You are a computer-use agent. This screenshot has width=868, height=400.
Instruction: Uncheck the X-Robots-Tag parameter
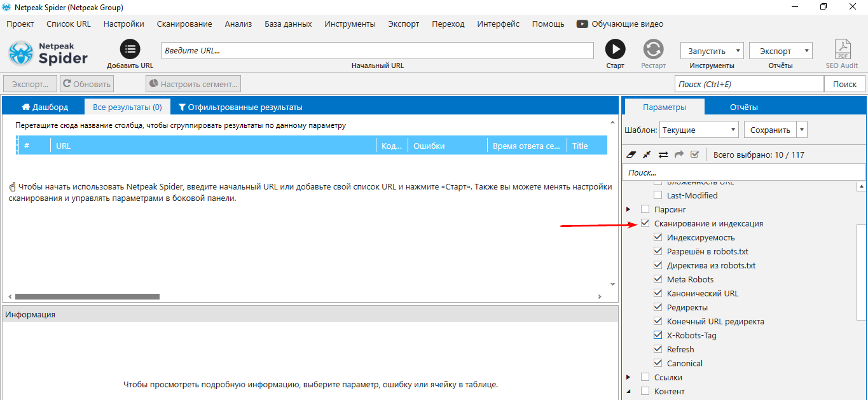[x=658, y=335]
